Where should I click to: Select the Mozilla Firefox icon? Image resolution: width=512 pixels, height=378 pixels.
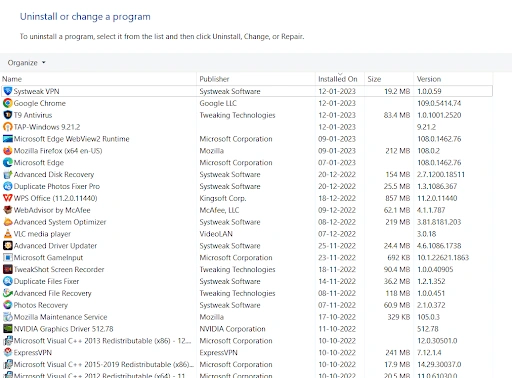(x=8, y=151)
